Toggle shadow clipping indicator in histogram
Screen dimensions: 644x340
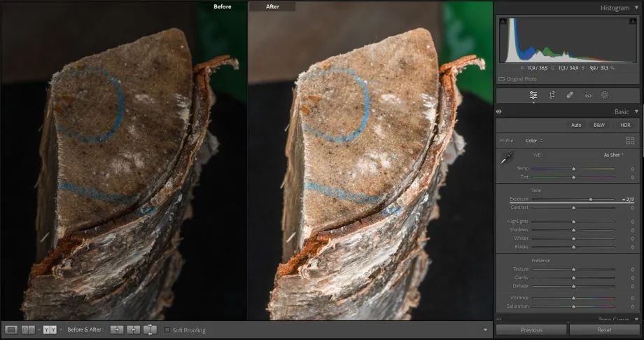click(503, 21)
